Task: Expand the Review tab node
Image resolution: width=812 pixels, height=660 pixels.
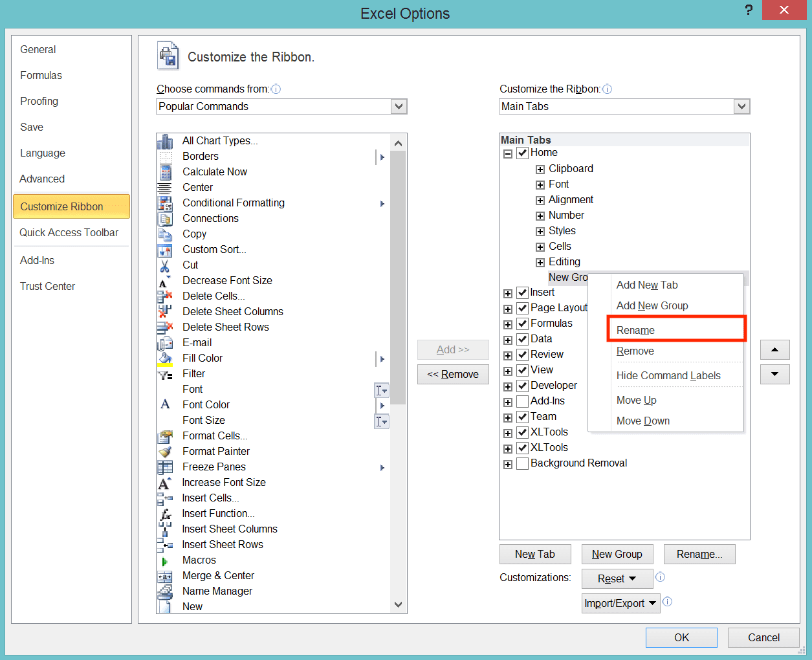Action: click(x=508, y=356)
